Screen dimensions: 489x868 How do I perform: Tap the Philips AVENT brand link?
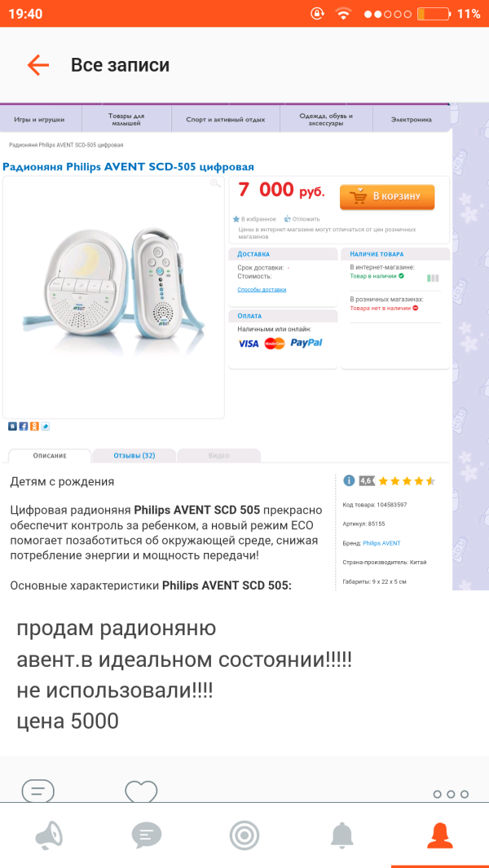pos(381,543)
